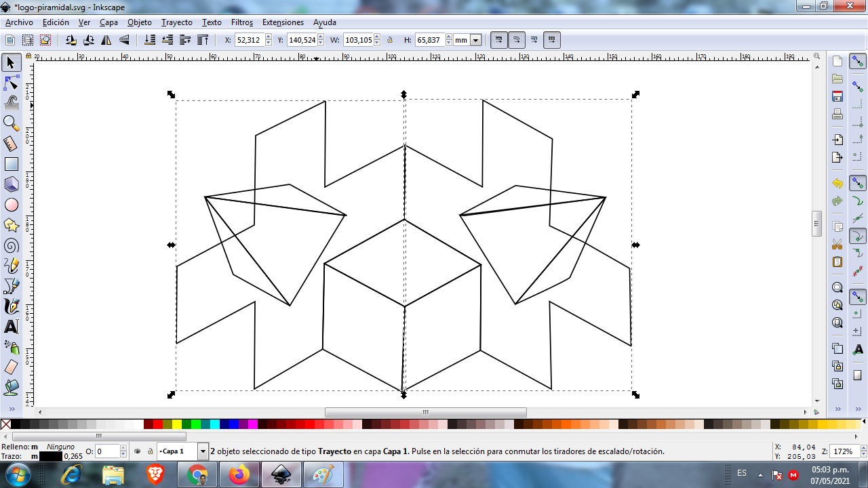Viewport: 868px width, 488px height.
Task: Select the Selector arrow tool
Action: click(11, 63)
